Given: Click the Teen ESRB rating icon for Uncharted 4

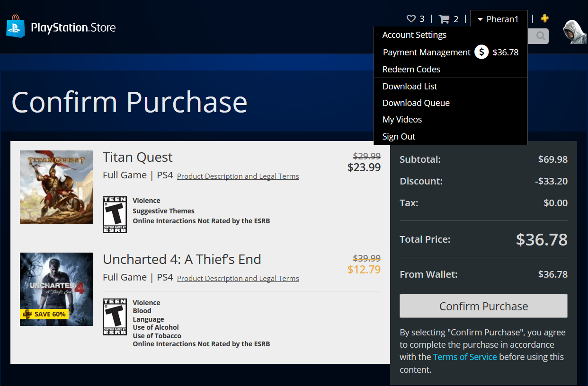Looking at the screenshot, I should pyautogui.click(x=115, y=317).
